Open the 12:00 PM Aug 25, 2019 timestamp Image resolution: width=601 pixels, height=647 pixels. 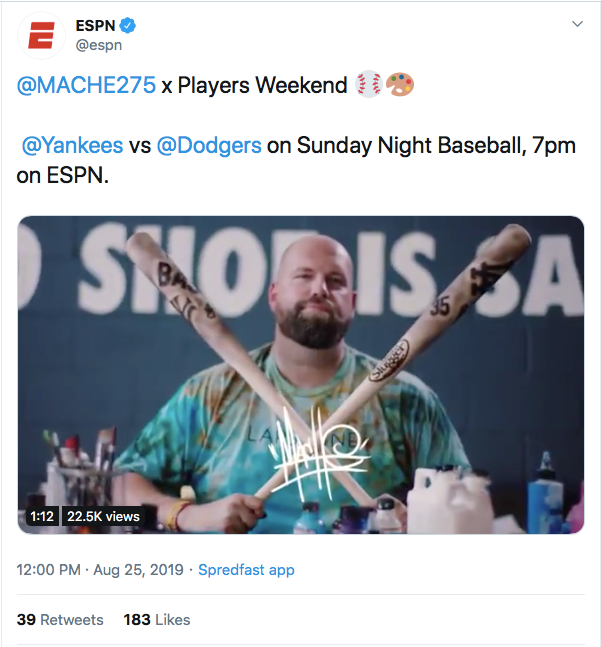100,569
